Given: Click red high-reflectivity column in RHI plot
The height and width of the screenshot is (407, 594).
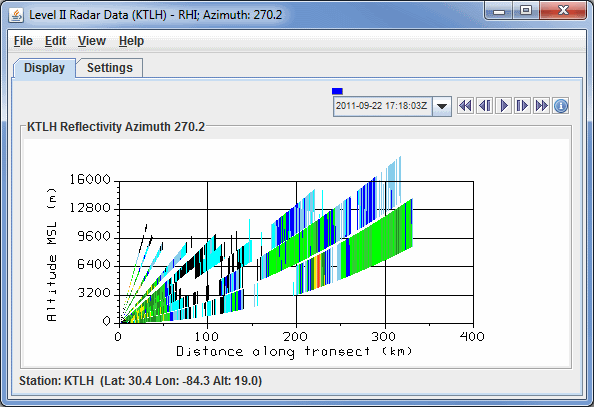Looking at the screenshot, I should (x=319, y=271).
